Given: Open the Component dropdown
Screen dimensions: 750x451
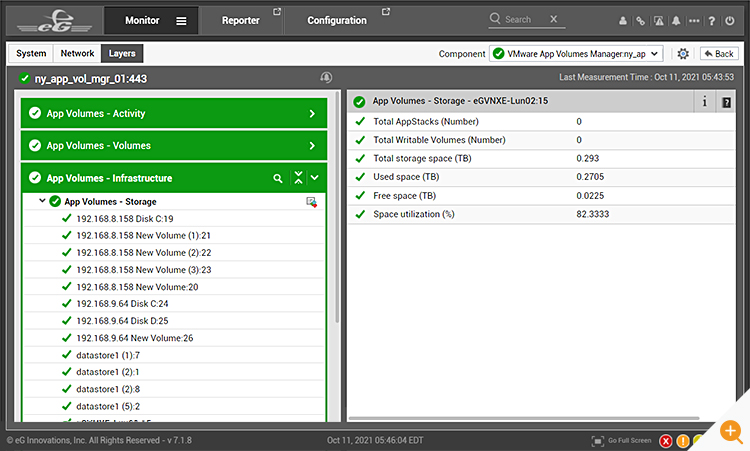Looking at the screenshot, I should coord(576,54).
